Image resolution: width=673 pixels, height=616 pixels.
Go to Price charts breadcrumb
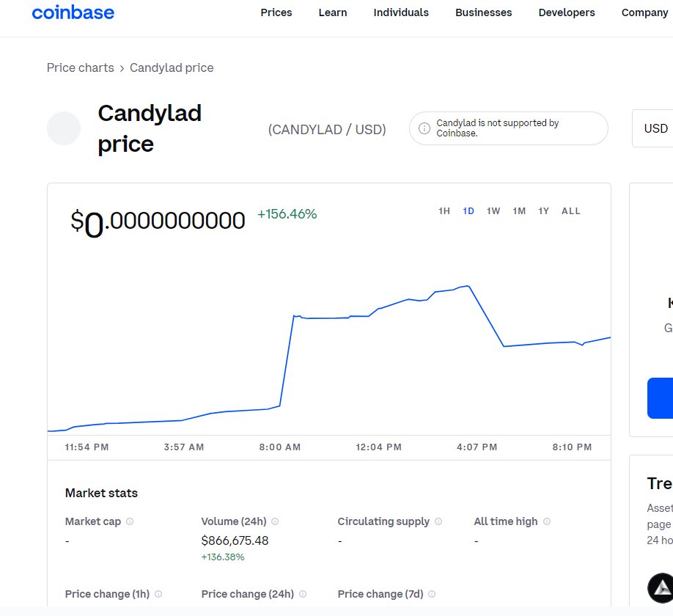(80, 67)
